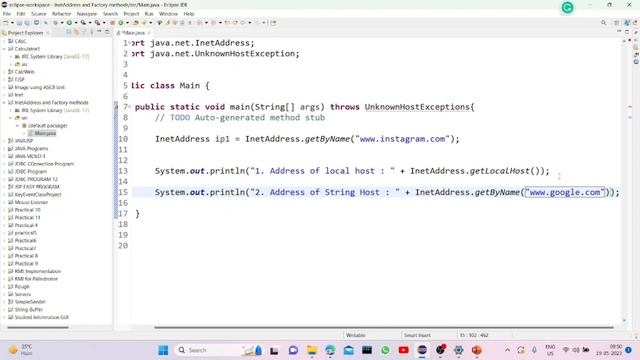Open the Window menu
This screenshot has height=360, width=640.
pyautogui.click(x=168, y=14)
